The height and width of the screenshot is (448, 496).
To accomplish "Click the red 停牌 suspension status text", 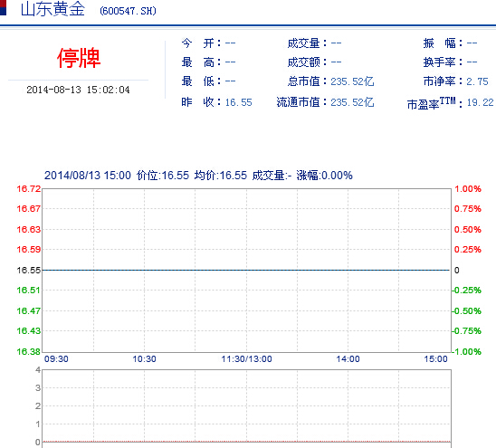I will (x=79, y=58).
